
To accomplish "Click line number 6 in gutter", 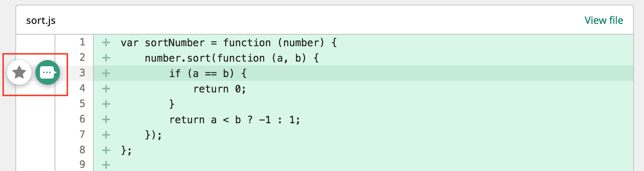I will [x=82, y=119].
